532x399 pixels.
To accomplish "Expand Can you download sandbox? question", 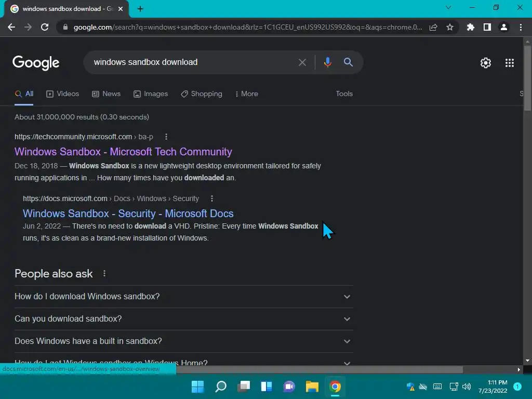I will tap(183, 319).
